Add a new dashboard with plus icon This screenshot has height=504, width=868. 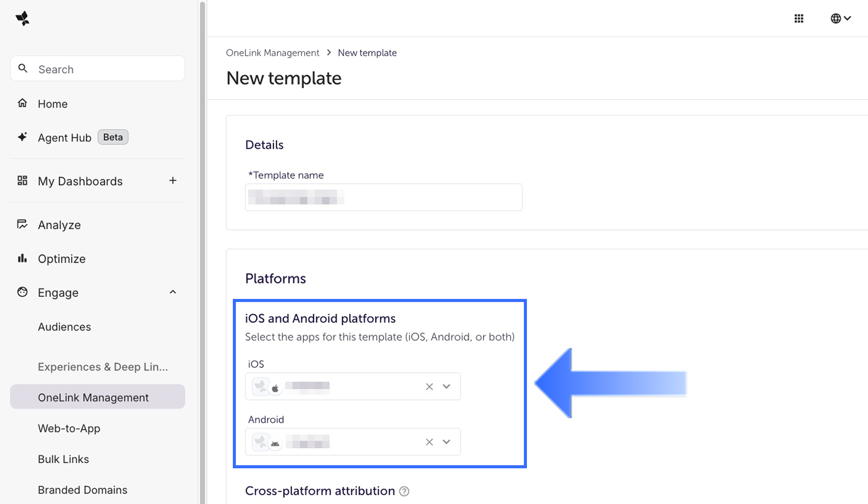(173, 181)
